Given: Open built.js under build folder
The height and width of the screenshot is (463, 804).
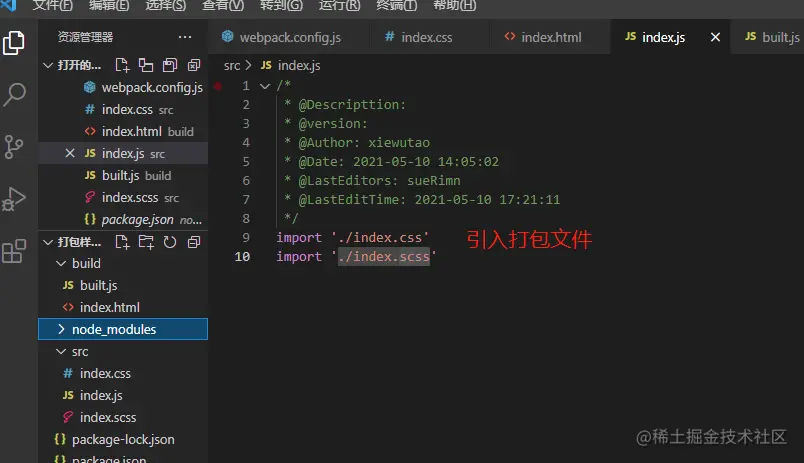Looking at the screenshot, I should (123, 285).
